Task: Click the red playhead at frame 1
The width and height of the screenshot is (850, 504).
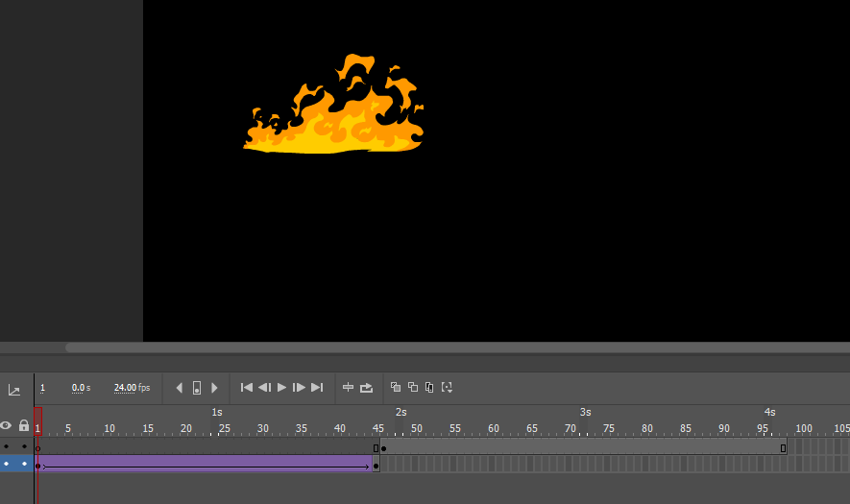Action: pos(38,421)
